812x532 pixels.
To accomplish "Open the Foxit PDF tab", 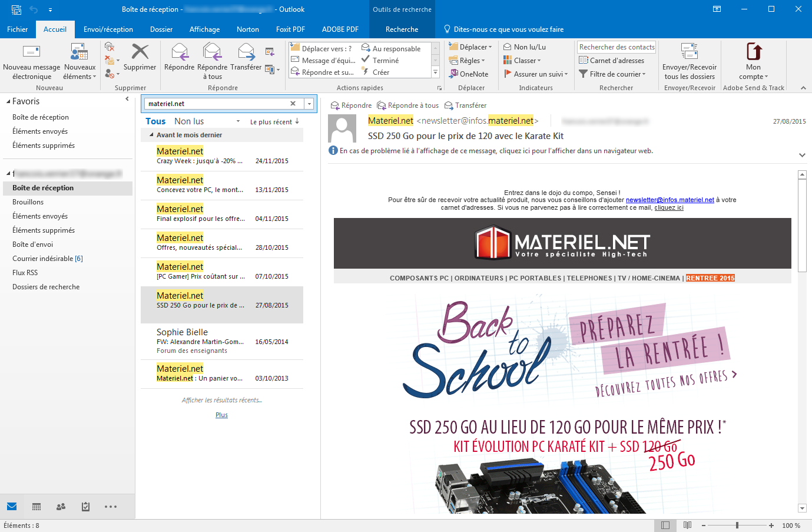I will click(x=290, y=29).
